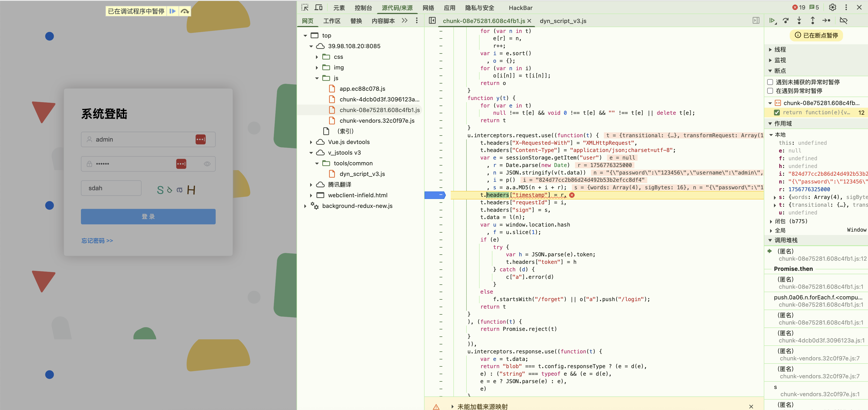Click the step over next function icon

(x=785, y=21)
